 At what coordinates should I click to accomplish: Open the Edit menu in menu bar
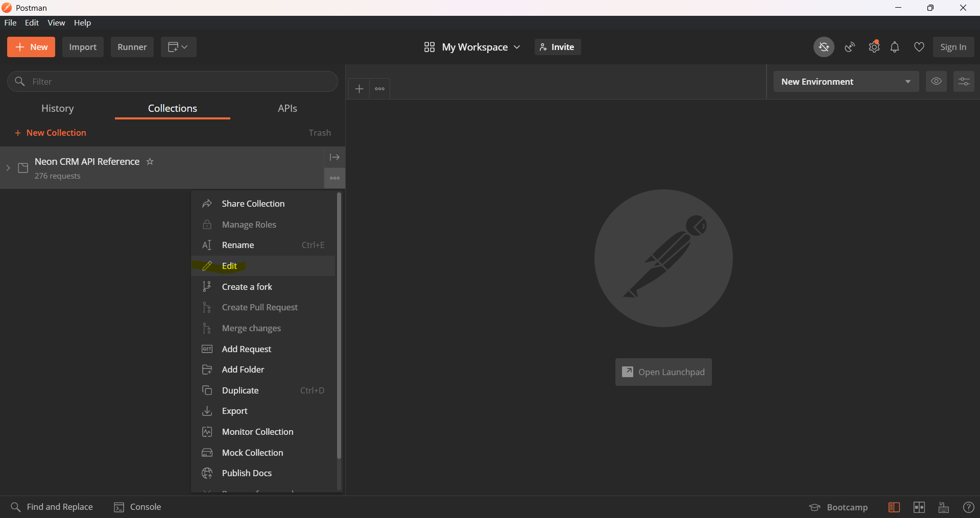tap(32, 22)
